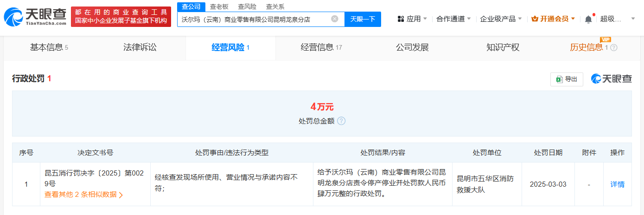The height and width of the screenshot is (215, 644).
Task: Click the crown icon next to 开通会员
Action: pos(535,19)
